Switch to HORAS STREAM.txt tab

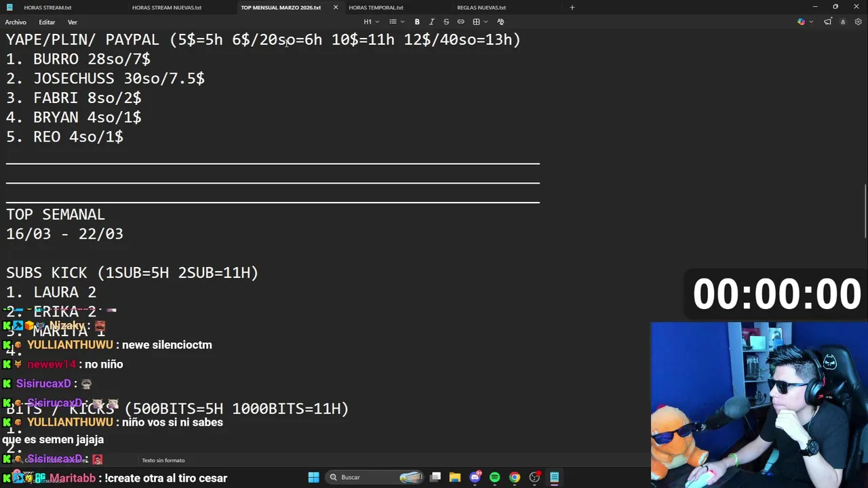47,7
